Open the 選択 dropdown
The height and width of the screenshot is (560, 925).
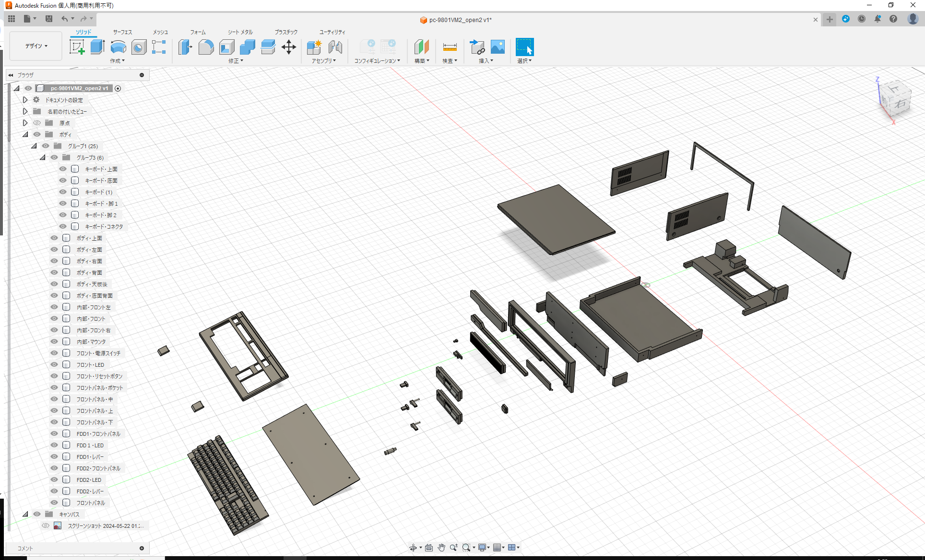[x=524, y=60]
